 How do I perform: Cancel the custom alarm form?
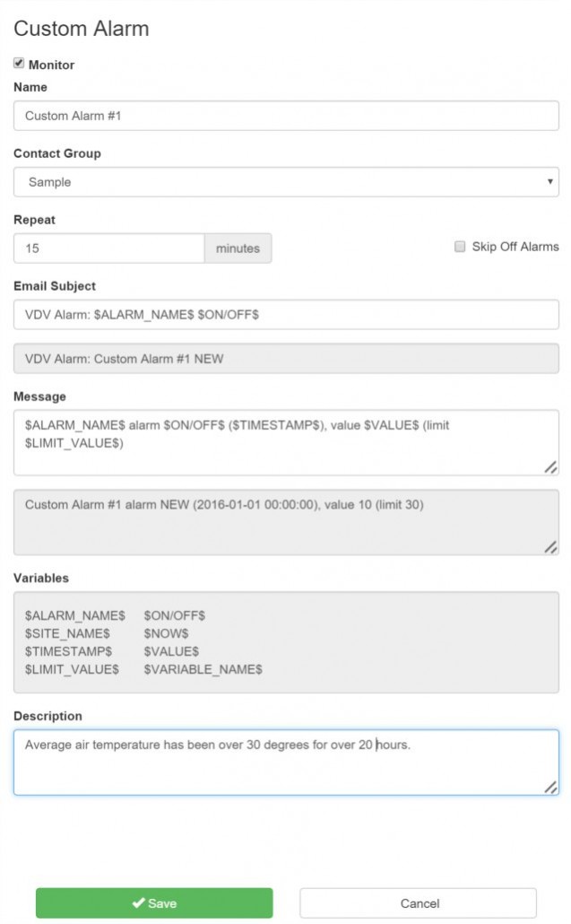(419, 903)
